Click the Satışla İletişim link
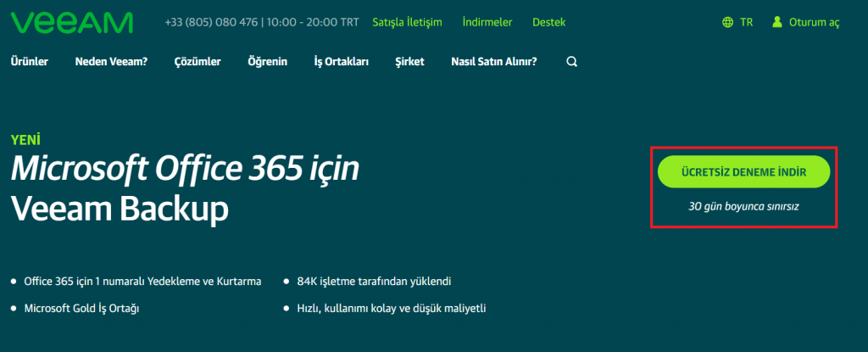868x352 pixels. pos(407,23)
